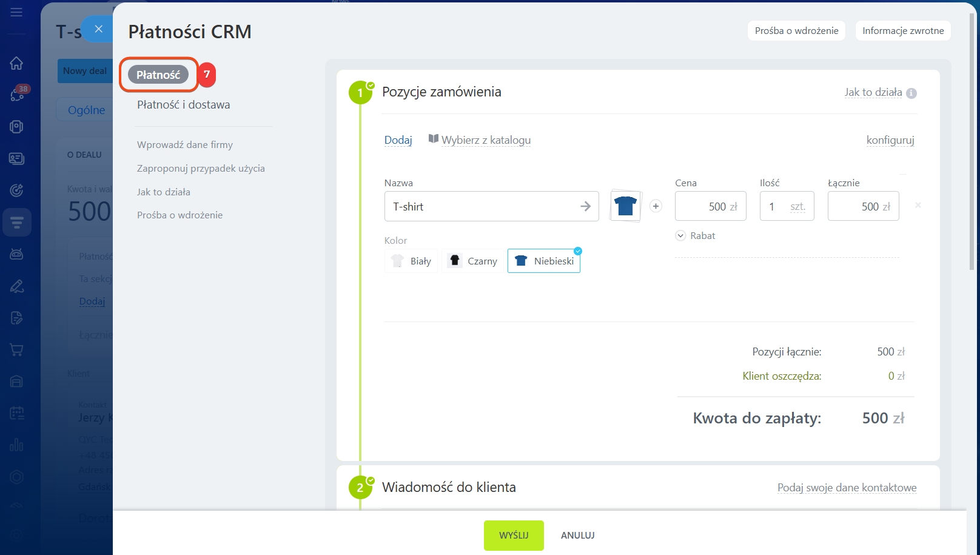Viewport: 980px width, 555px height.
Task: Open Prośba o wdrożenie in left menu
Action: pos(180,215)
